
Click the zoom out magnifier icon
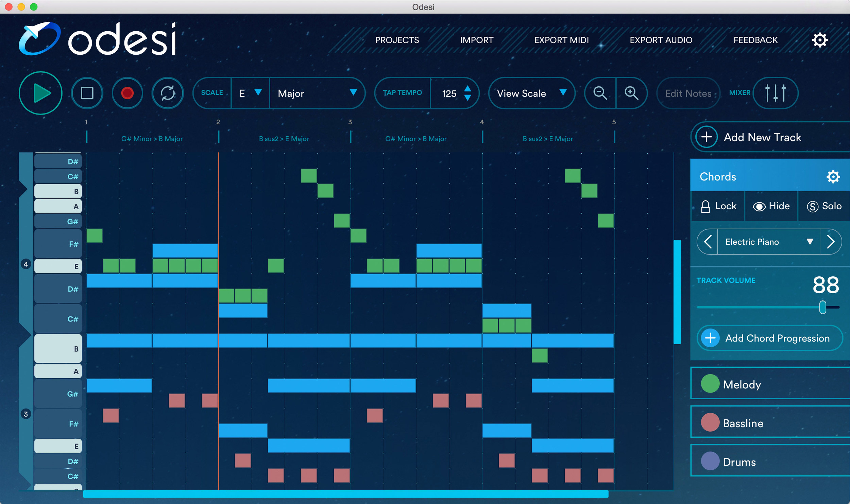pos(600,93)
